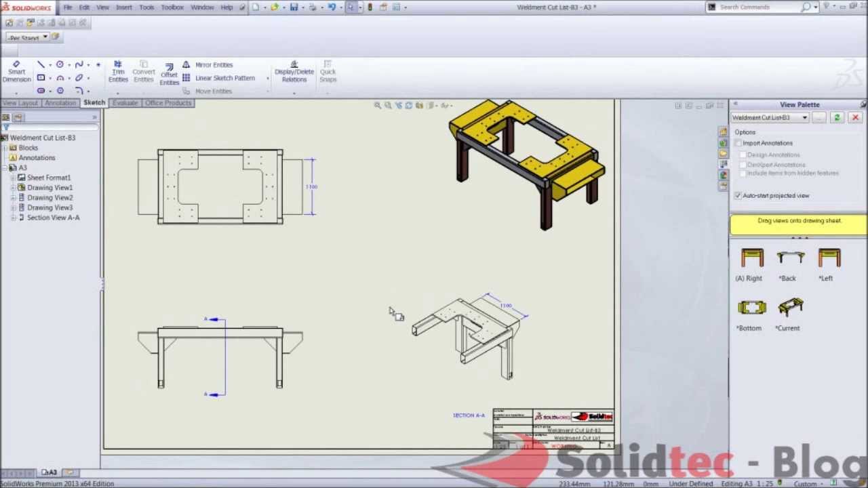Open Design Library tab in task pane
This screenshot has height=488, width=868.
723,142
